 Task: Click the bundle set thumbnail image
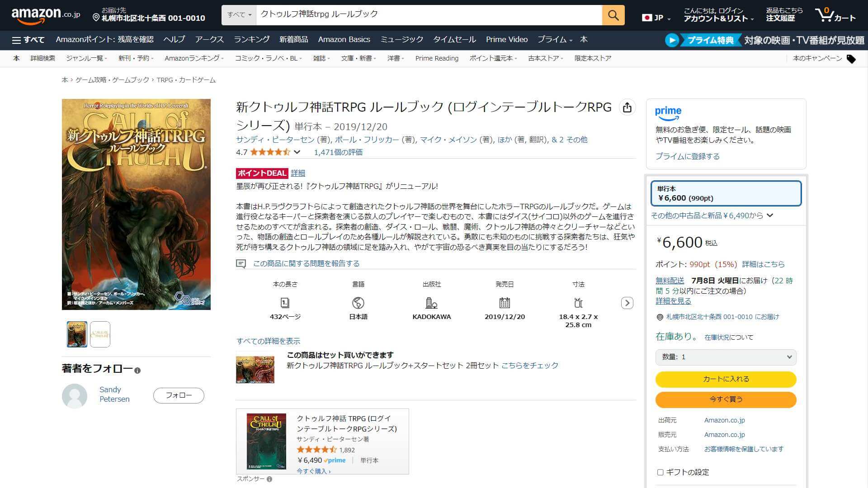tap(255, 369)
